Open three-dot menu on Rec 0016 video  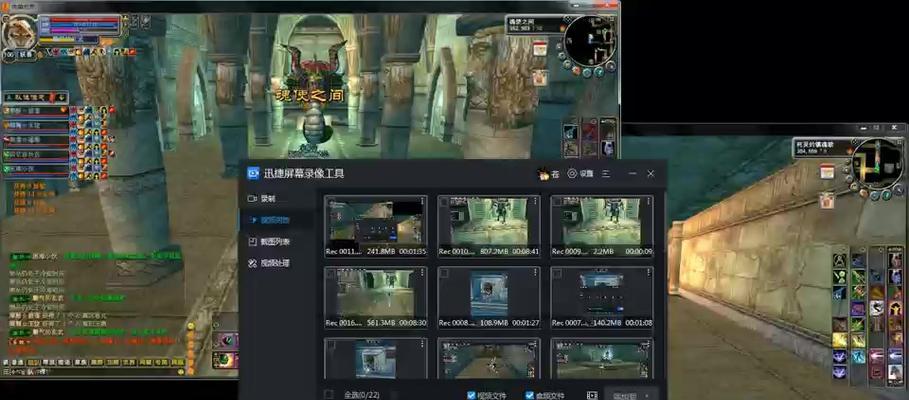pyautogui.click(x=421, y=272)
